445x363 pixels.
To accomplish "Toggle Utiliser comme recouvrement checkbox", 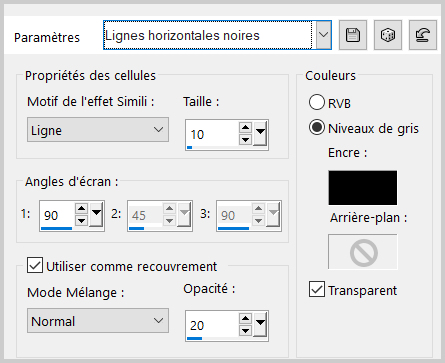I will [35, 265].
